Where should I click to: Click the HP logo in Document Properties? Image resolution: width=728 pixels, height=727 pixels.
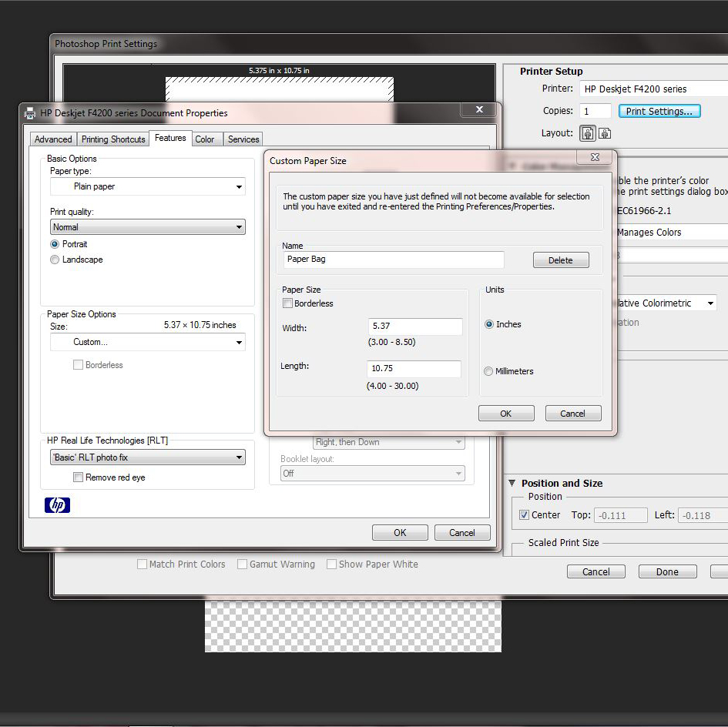(57, 504)
